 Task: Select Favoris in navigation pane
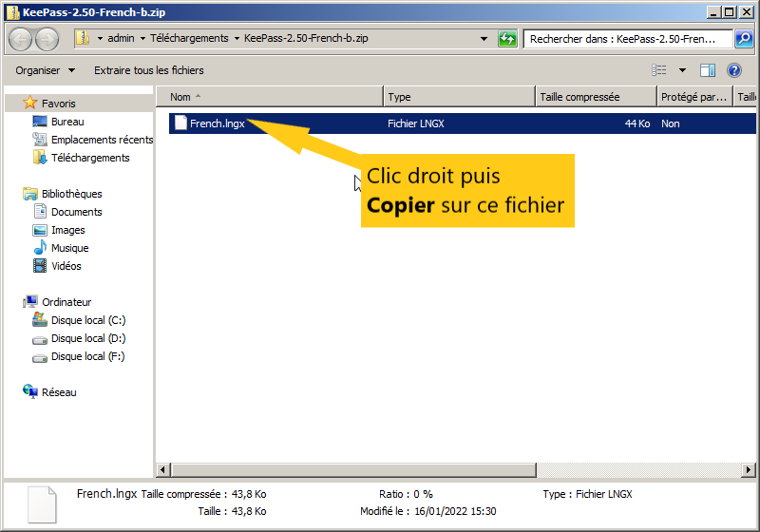click(59, 104)
